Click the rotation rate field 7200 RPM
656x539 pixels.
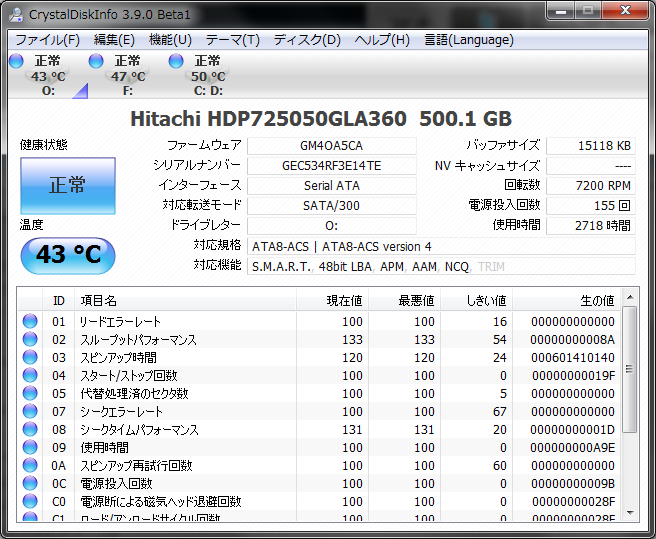(591, 186)
